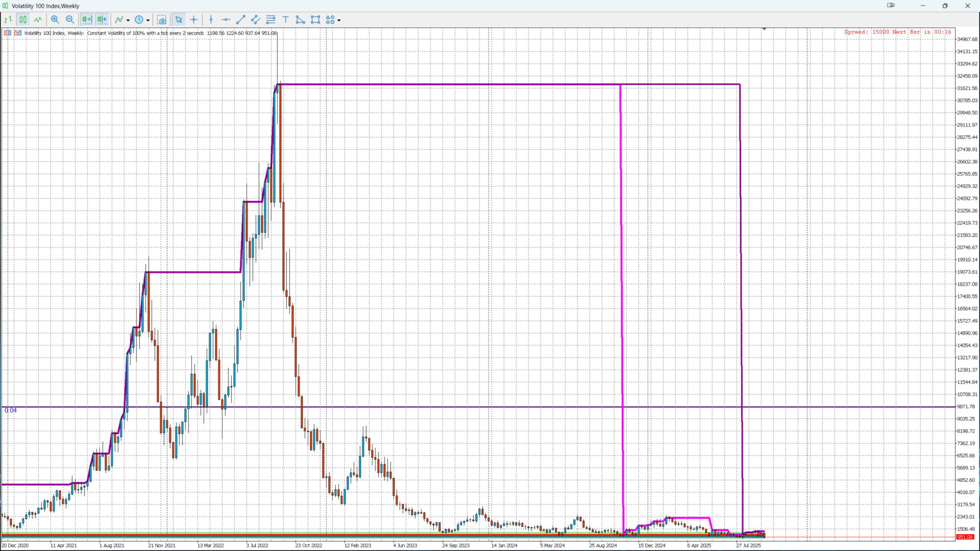Toggle chart shift to end

(x=87, y=20)
